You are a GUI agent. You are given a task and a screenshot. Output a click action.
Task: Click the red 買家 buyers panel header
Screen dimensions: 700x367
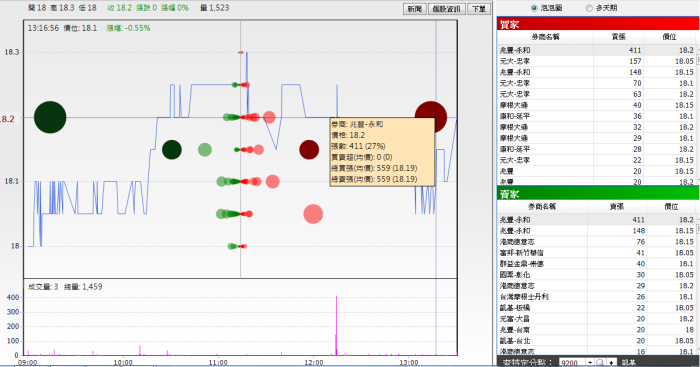pos(598,24)
